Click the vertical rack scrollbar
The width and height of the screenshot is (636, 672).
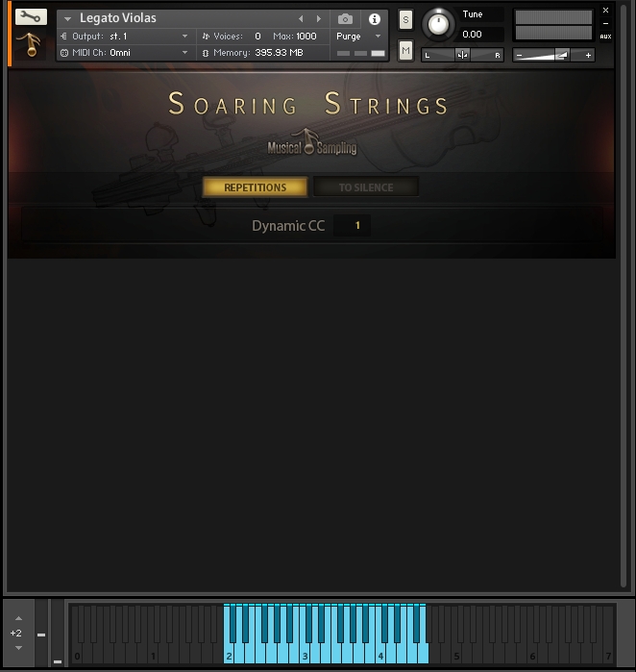click(x=624, y=296)
